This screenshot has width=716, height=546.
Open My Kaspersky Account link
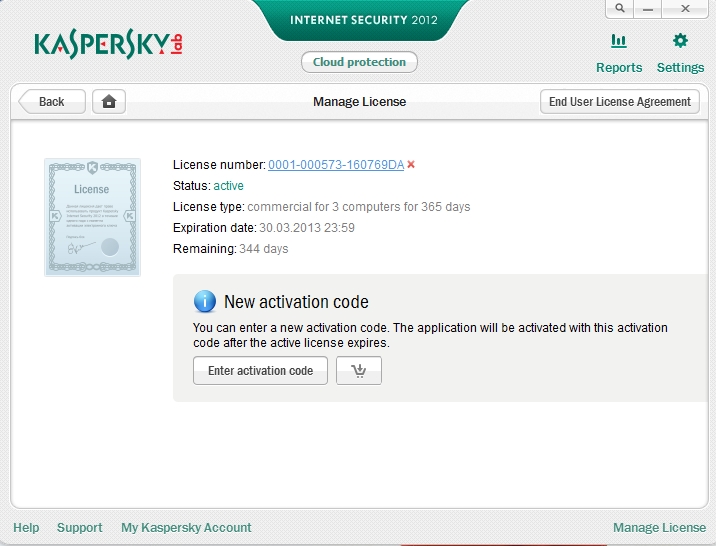(186, 528)
